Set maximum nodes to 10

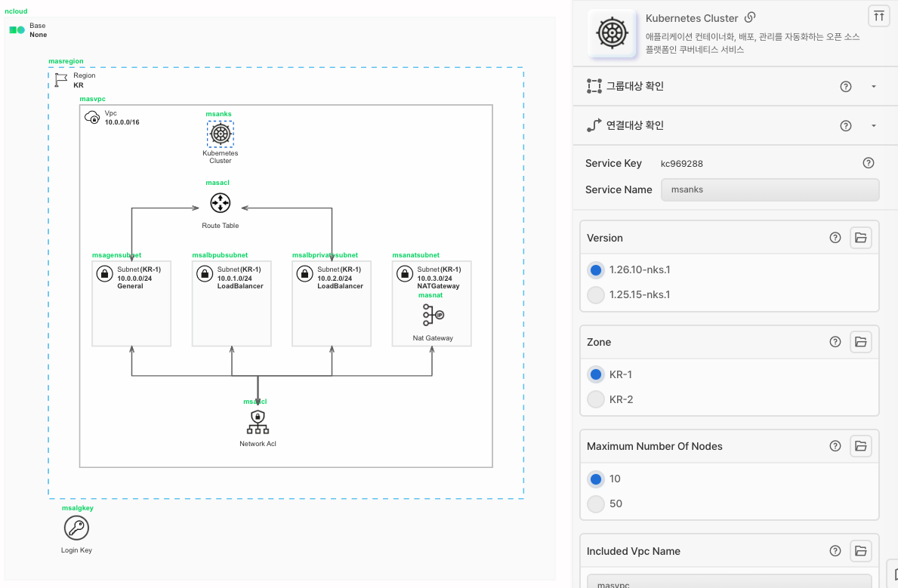pyautogui.click(x=596, y=479)
